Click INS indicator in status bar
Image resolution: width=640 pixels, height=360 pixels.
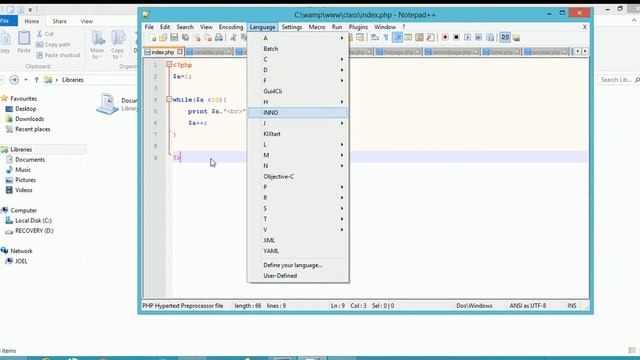(x=572, y=305)
